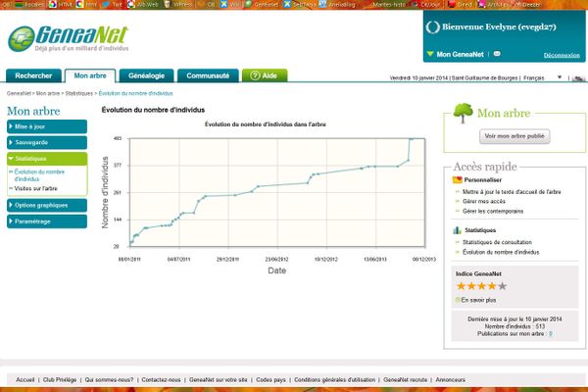
Task: Expand the Mise à jour sidebar section
Action: 47,126
